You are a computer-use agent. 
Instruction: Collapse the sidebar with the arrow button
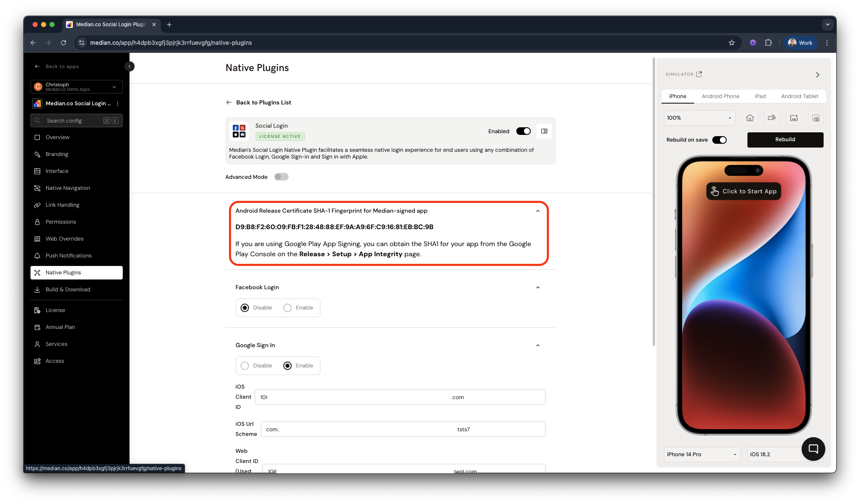(130, 66)
